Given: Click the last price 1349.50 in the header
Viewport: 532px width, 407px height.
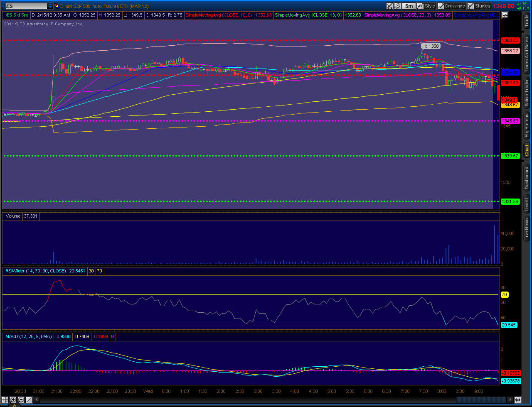Looking at the screenshot, I should coord(504,6).
